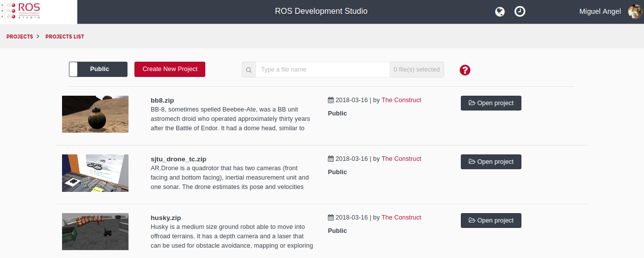
Task: Click the search magnifier icon
Action: click(249, 70)
